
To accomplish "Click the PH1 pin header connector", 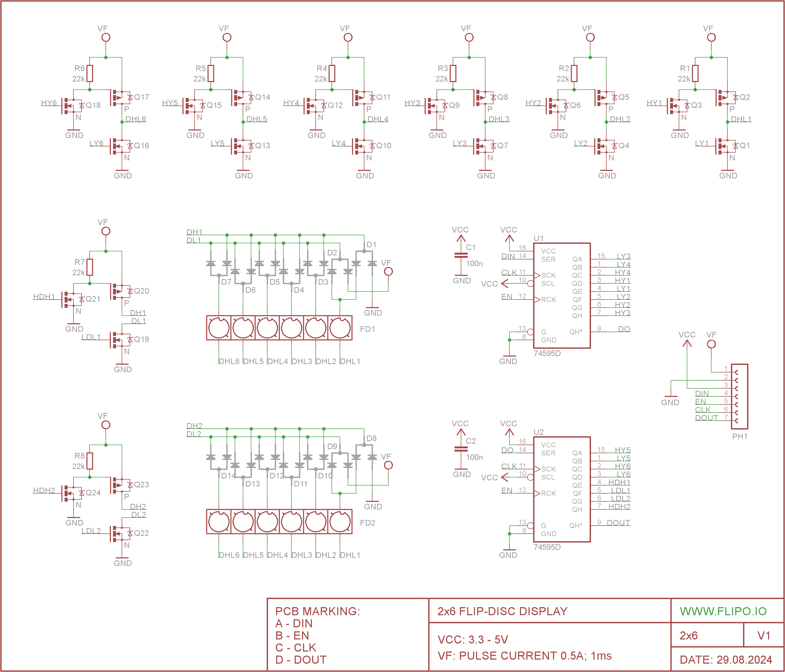I will tap(740, 396).
